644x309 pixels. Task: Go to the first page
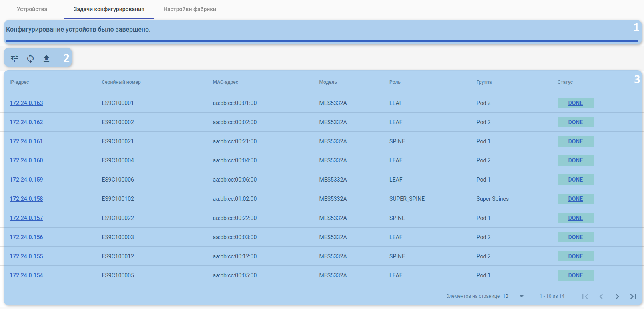click(x=585, y=296)
